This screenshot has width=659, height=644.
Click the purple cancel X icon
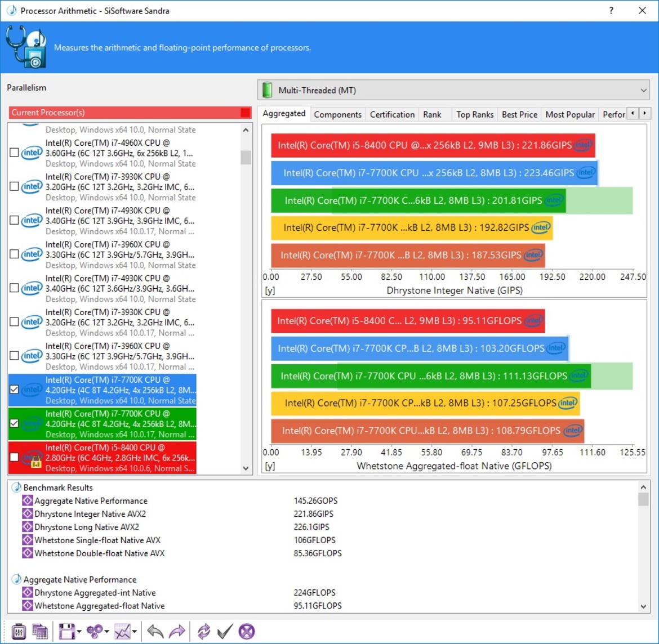tap(247, 631)
